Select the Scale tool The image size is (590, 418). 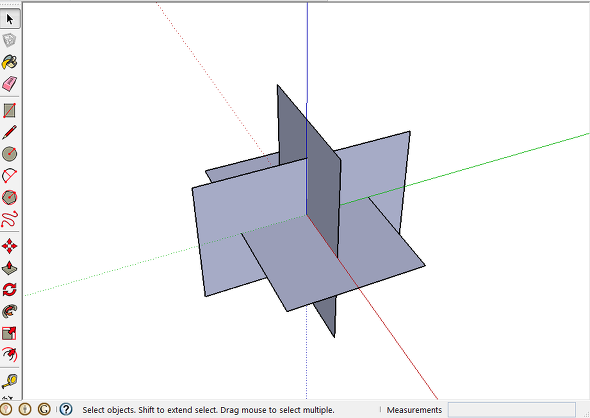pos(9,333)
